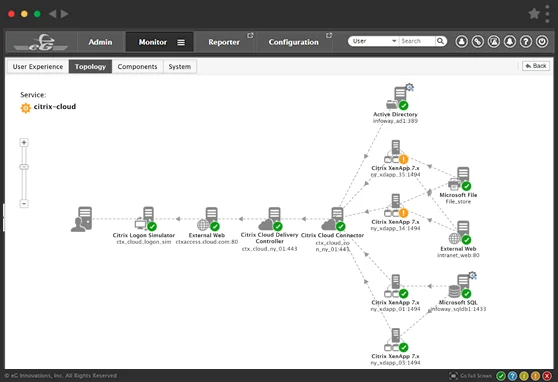Click the ny_xdapp_35:1494 label

point(395,175)
